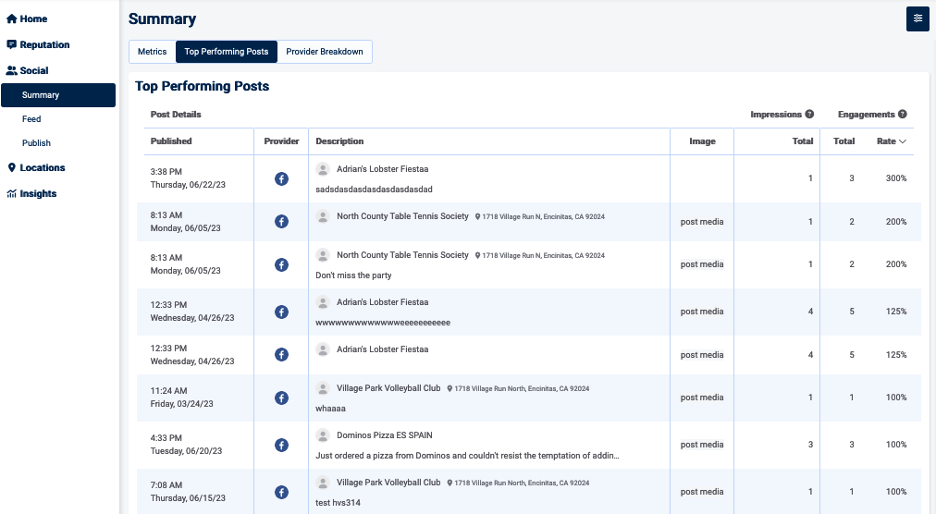Click the Dominos Pizza ES SPAIN name
This screenshot has height=514, width=936.
[384, 435]
